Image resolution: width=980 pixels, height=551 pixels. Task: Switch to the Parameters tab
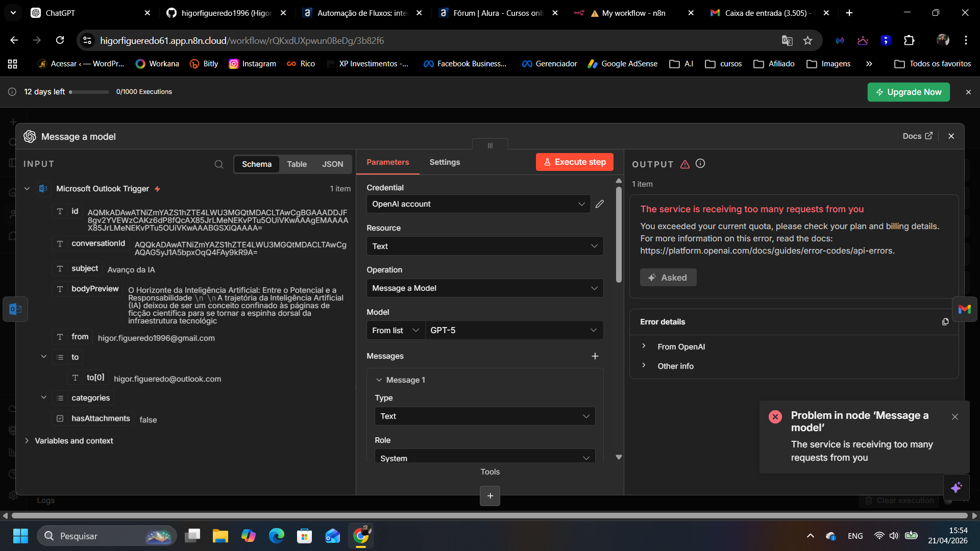point(387,162)
